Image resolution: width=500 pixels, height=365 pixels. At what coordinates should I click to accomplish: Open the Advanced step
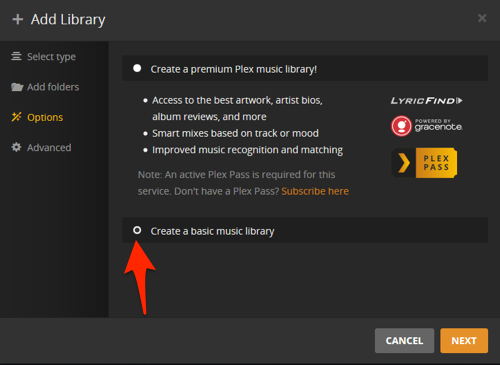click(41, 147)
